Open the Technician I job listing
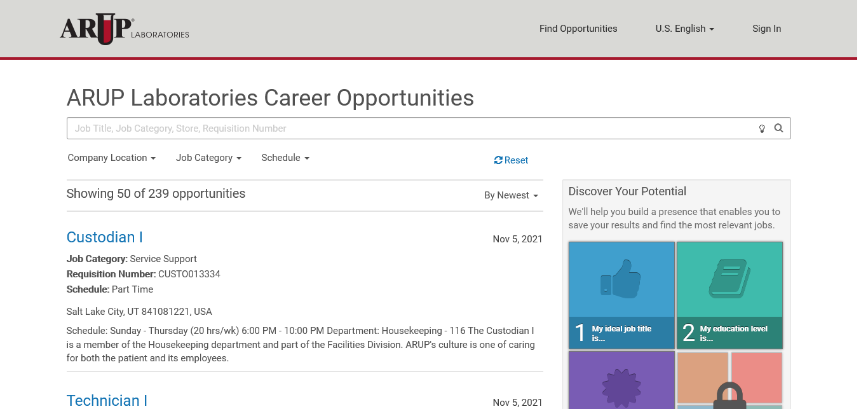 [107, 400]
